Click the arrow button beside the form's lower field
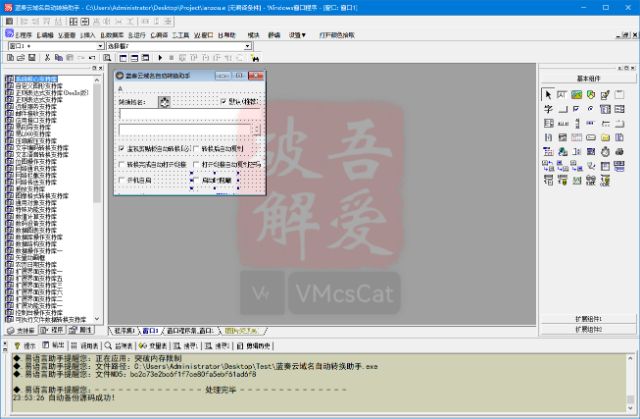The width and height of the screenshot is (640, 419). (x=256, y=130)
